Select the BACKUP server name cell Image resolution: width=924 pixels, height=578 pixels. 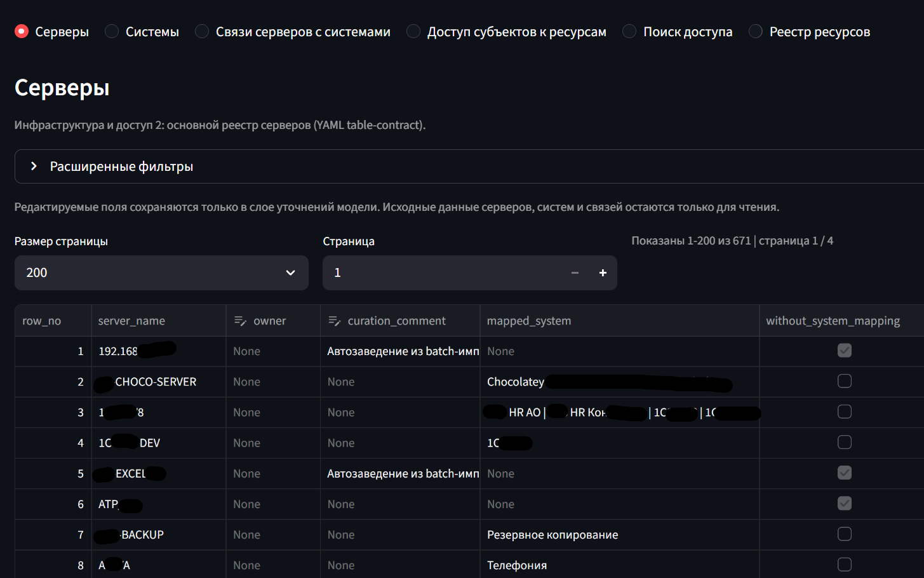(159, 535)
